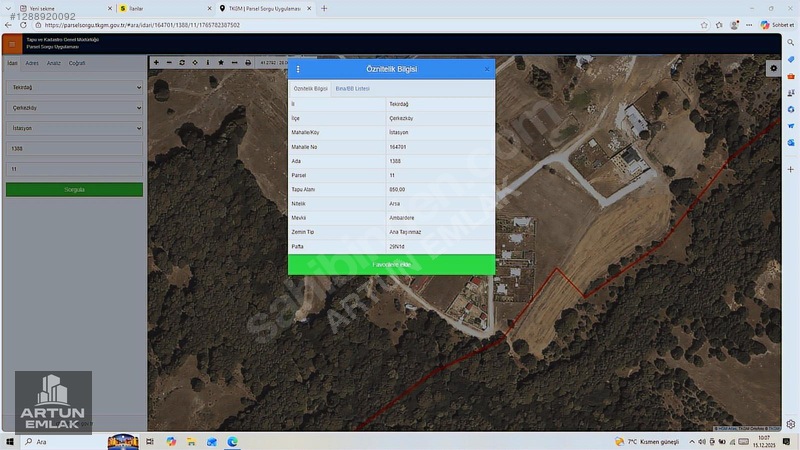
Task: Open Task View on taskbar
Action: (149, 441)
